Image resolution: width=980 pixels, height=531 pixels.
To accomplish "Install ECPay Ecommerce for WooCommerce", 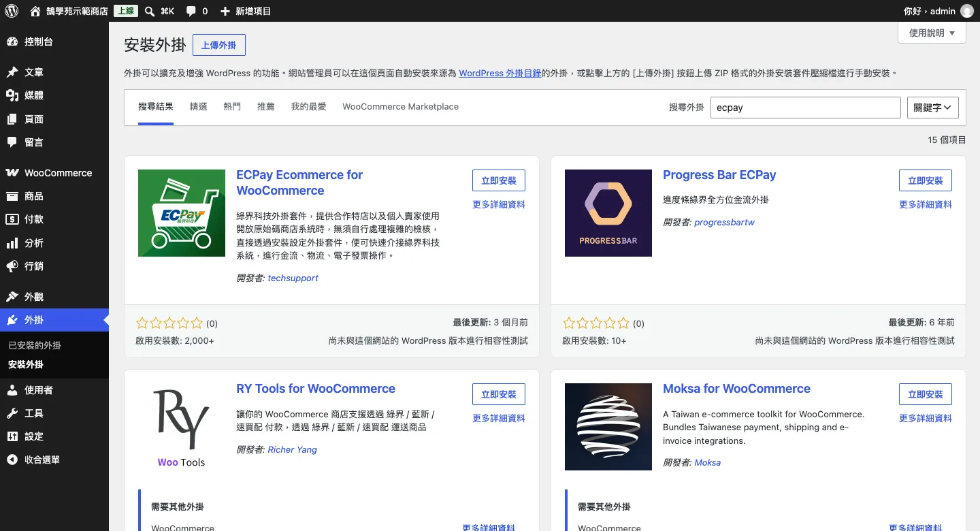I will (499, 180).
